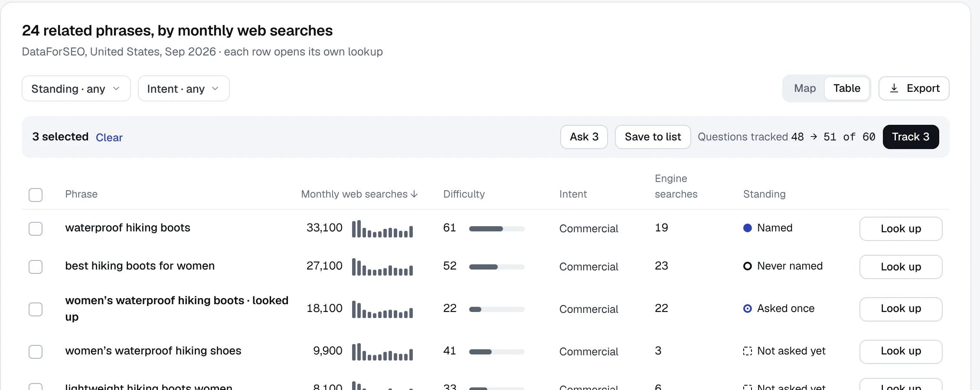
Task: Click the Asked once status icon
Action: [747, 309]
